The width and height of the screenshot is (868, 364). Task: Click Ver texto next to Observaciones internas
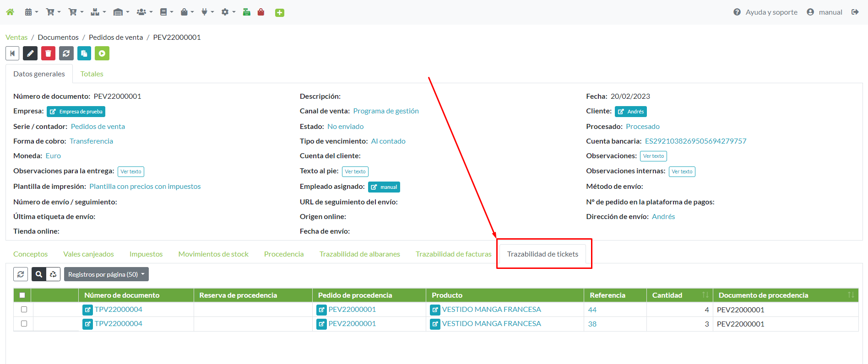[x=682, y=171]
